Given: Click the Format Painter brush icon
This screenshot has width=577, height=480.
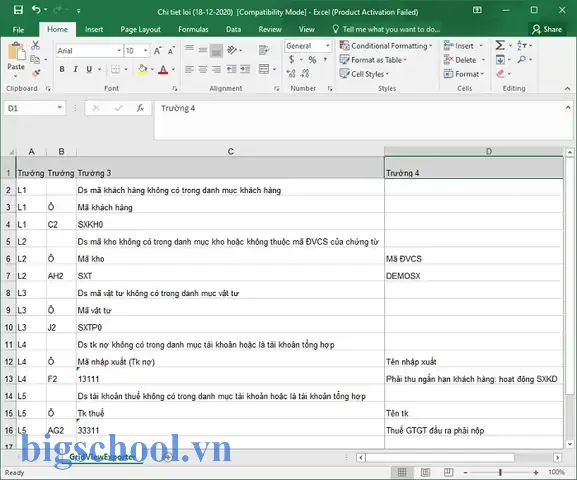Looking at the screenshot, I should (36, 73).
